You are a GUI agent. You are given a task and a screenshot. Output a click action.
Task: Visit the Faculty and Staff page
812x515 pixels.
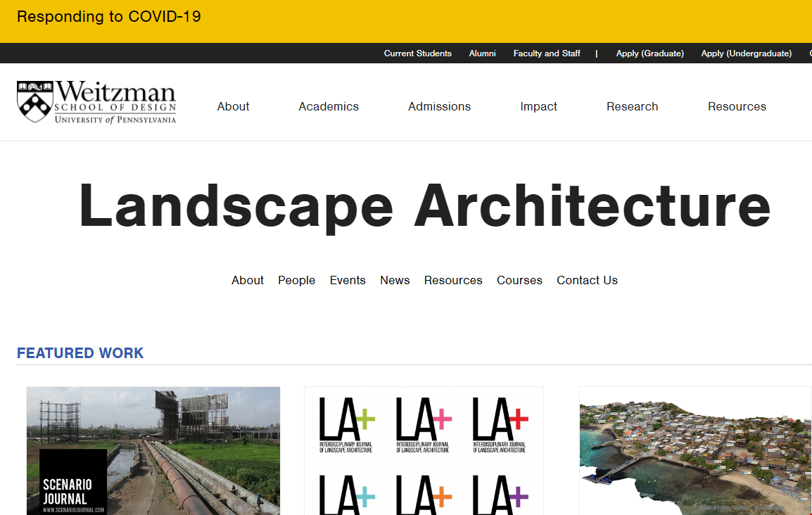(x=546, y=53)
